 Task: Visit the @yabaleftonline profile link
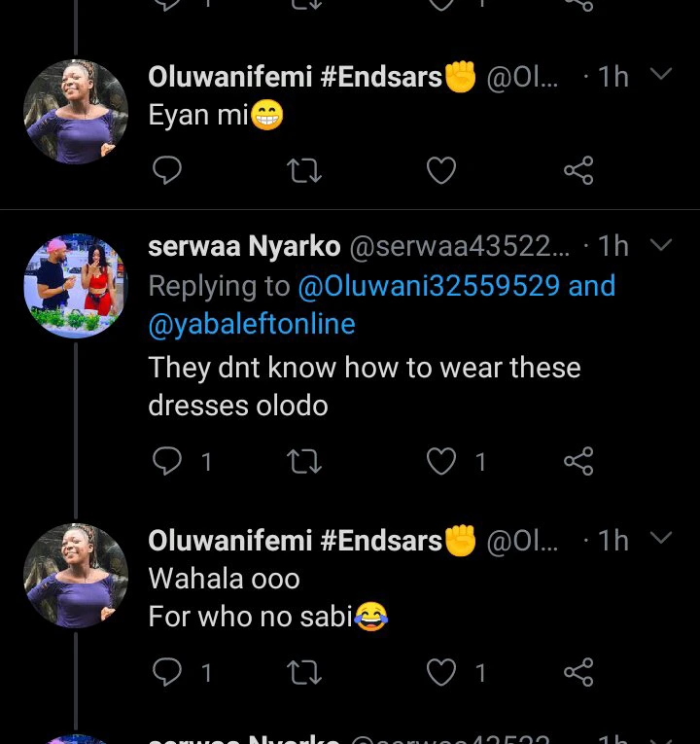click(251, 324)
